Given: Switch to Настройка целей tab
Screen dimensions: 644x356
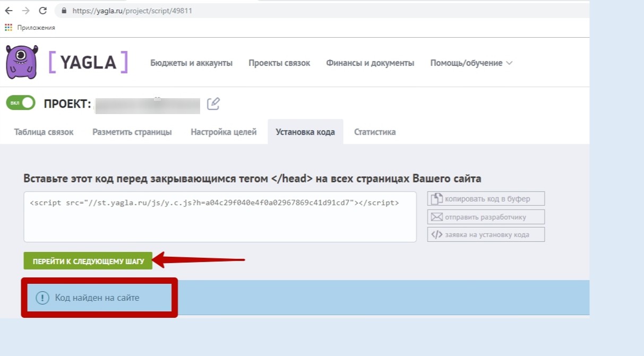Looking at the screenshot, I should coord(224,132).
